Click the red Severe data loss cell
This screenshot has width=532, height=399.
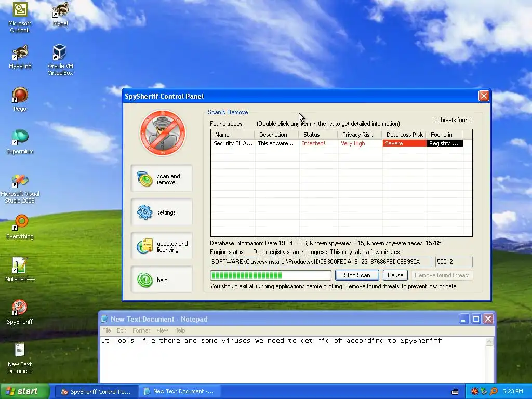point(404,143)
